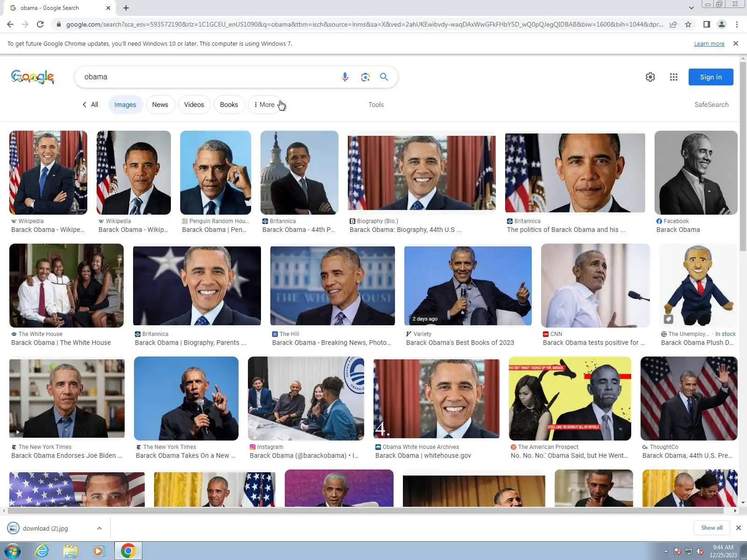
Task: Click the blue magnifier search button
Action: point(384,77)
